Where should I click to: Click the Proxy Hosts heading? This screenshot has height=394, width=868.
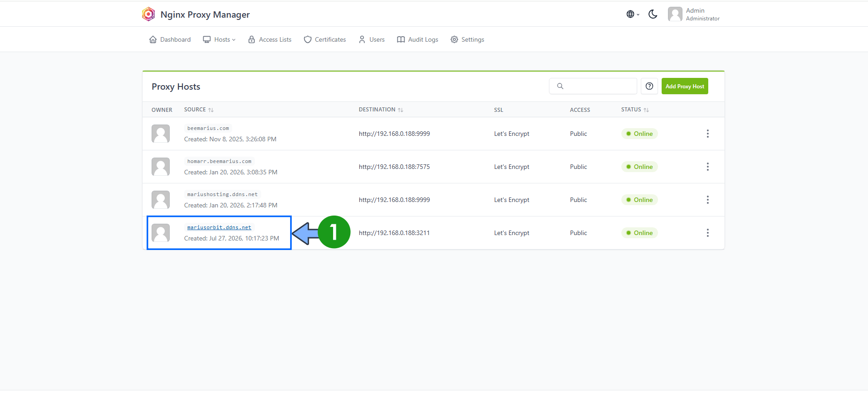pos(176,86)
